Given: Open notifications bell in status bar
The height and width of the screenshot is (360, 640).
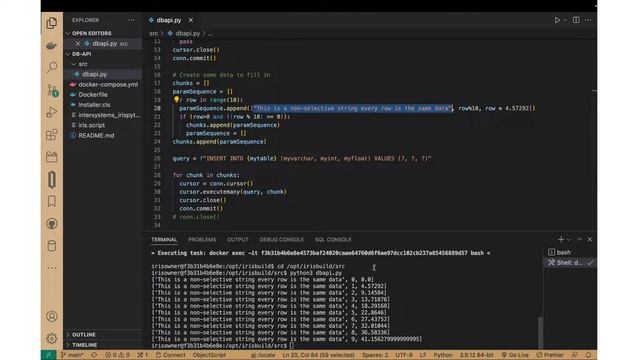Looking at the screenshot, I should [589, 355].
